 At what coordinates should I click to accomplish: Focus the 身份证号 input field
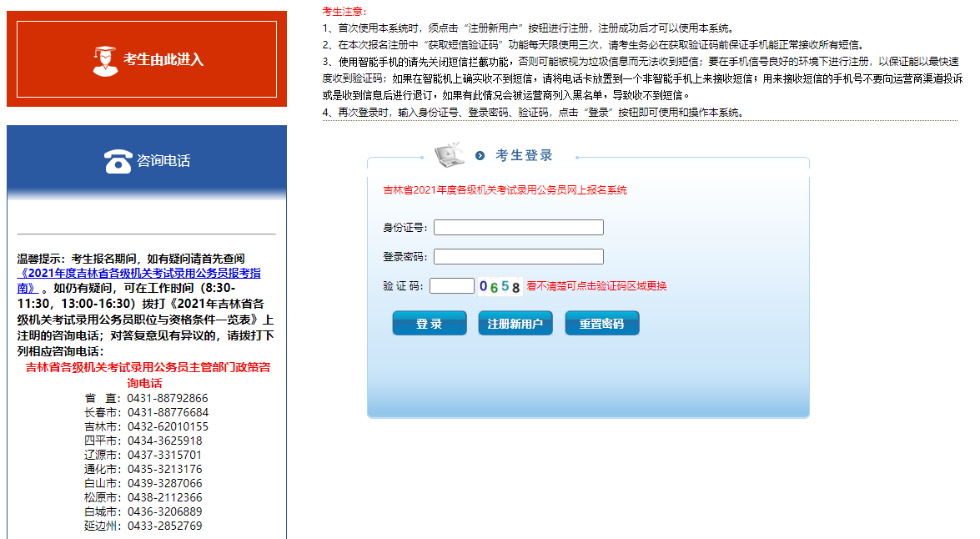click(519, 228)
